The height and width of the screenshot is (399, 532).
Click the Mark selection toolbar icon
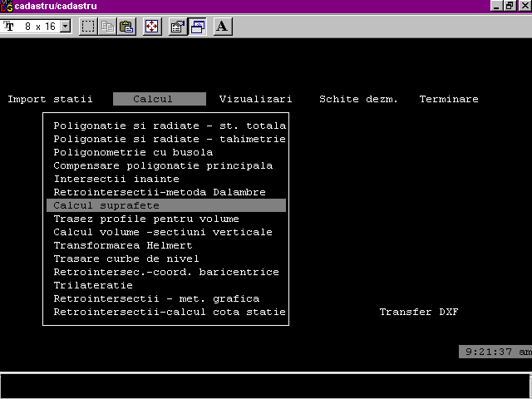point(88,27)
